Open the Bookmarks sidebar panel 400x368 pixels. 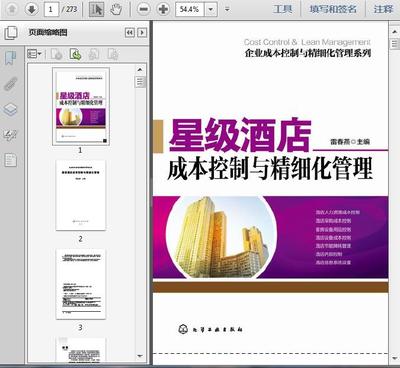coord(10,58)
